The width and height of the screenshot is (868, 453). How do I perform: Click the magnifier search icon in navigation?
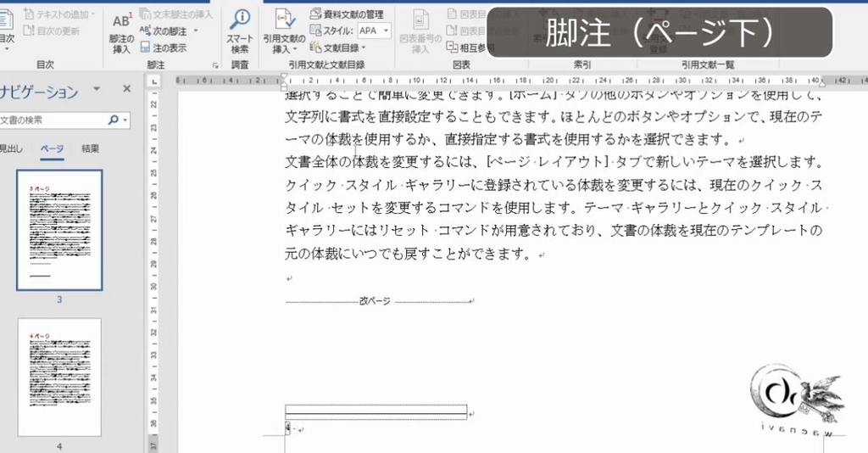113,120
